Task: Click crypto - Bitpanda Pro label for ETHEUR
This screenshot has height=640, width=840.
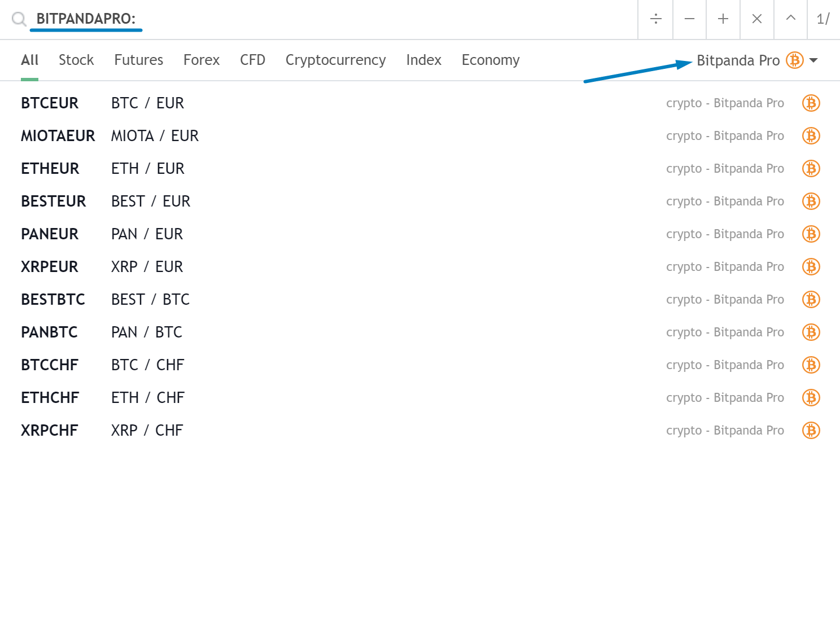Action: pos(725,169)
